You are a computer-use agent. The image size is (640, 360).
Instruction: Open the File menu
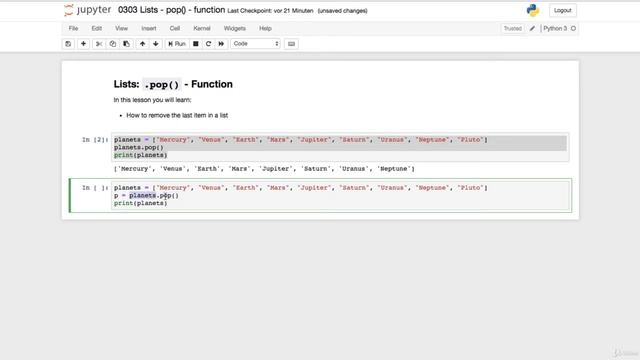click(73, 29)
